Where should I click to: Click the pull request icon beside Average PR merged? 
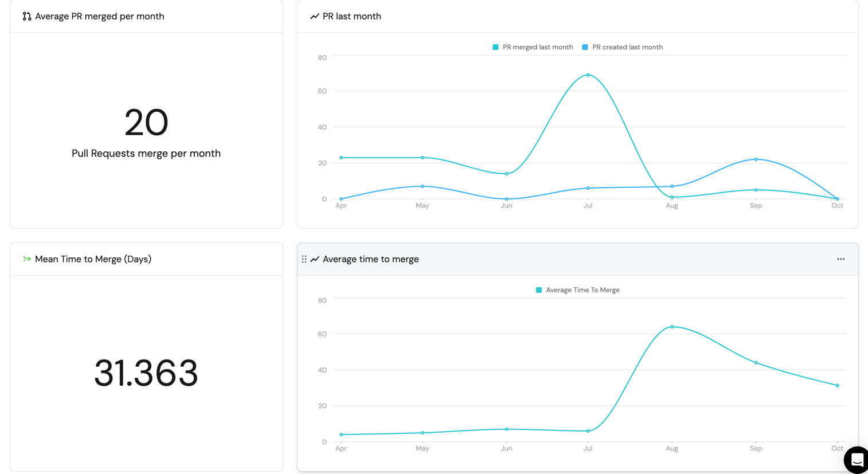(x=27, y=17)
